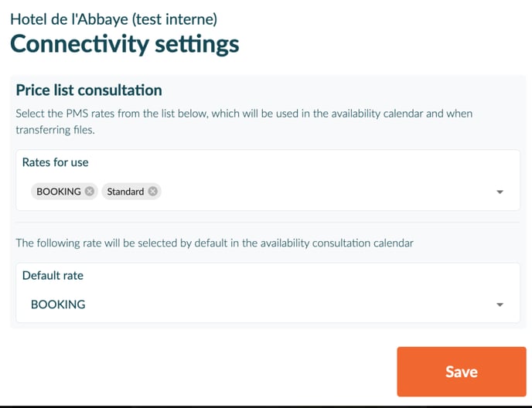Click the 'Default rate' field label

tap(53, 275)
